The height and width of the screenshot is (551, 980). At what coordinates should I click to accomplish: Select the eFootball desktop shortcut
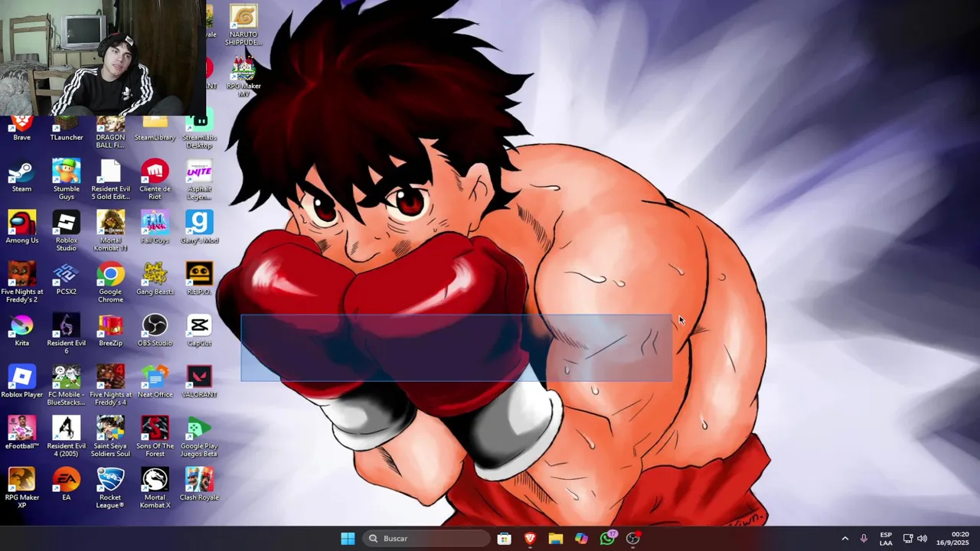coord(21,432)
